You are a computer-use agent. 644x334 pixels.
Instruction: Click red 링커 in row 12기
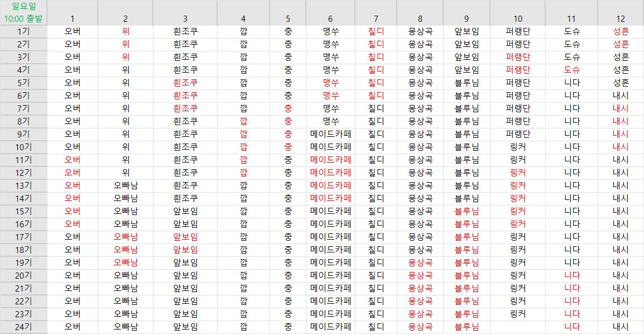click(x=518, y=173)
